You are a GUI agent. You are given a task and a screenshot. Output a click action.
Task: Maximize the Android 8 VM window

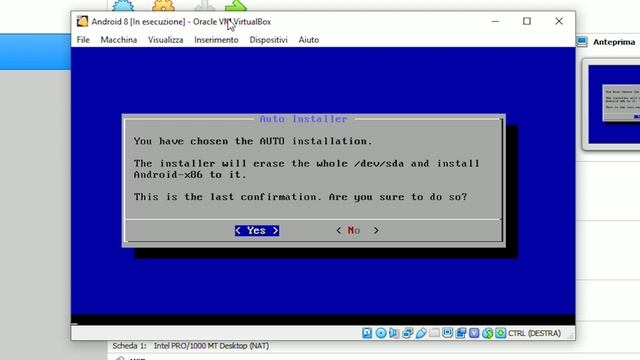coord(527,21)
